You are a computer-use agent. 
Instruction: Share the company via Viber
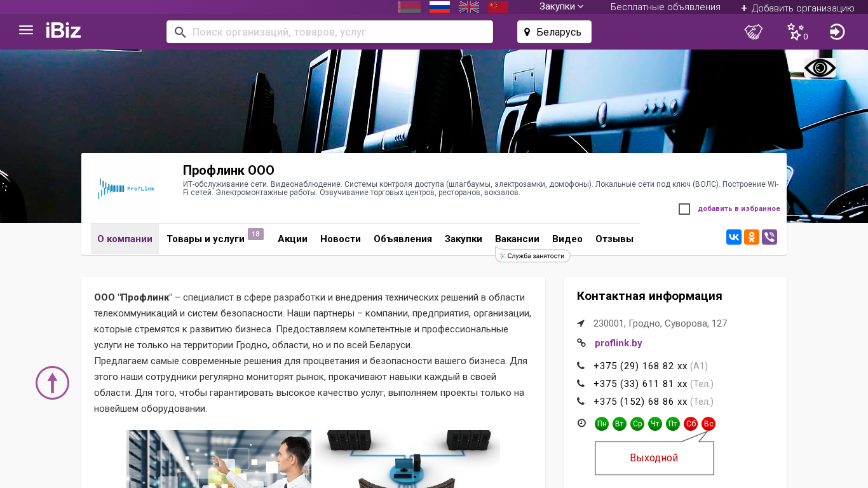pyautogui.click(x=770, y=237)
